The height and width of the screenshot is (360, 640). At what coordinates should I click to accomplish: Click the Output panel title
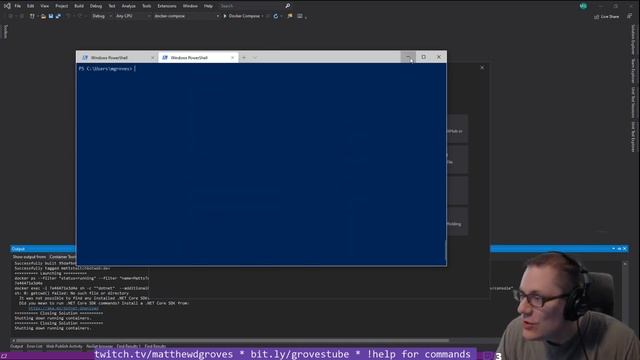pos(18,249)
